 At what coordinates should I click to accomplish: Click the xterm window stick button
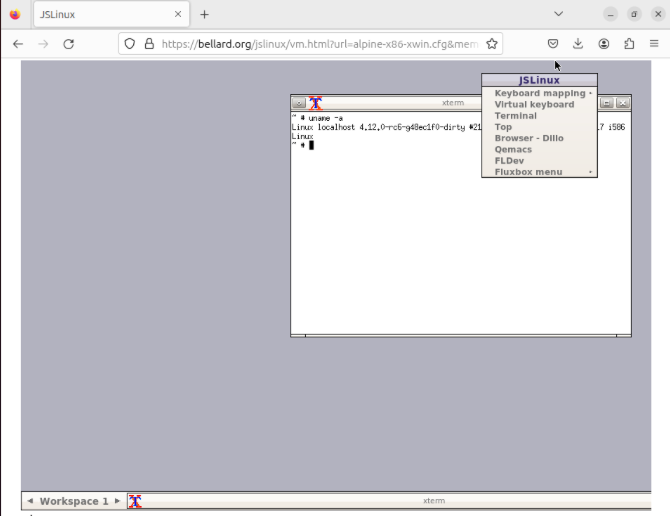tap(299, 103)
